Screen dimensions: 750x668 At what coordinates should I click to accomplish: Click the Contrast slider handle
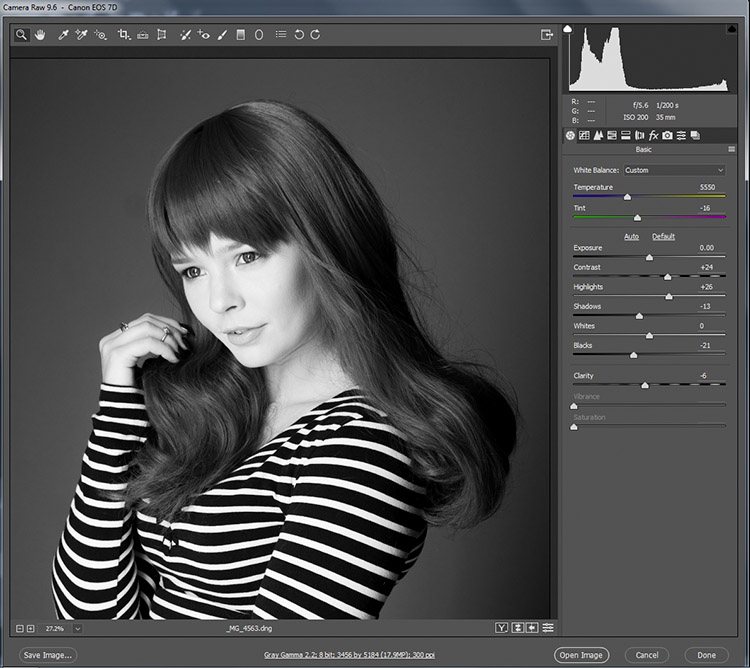point(668,277)
